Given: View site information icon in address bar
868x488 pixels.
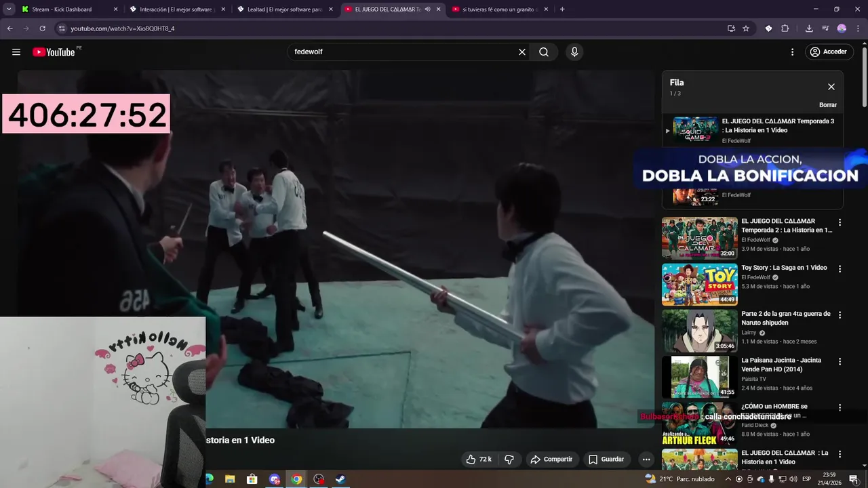Looking at the screenshot, I should click(62, 28).
